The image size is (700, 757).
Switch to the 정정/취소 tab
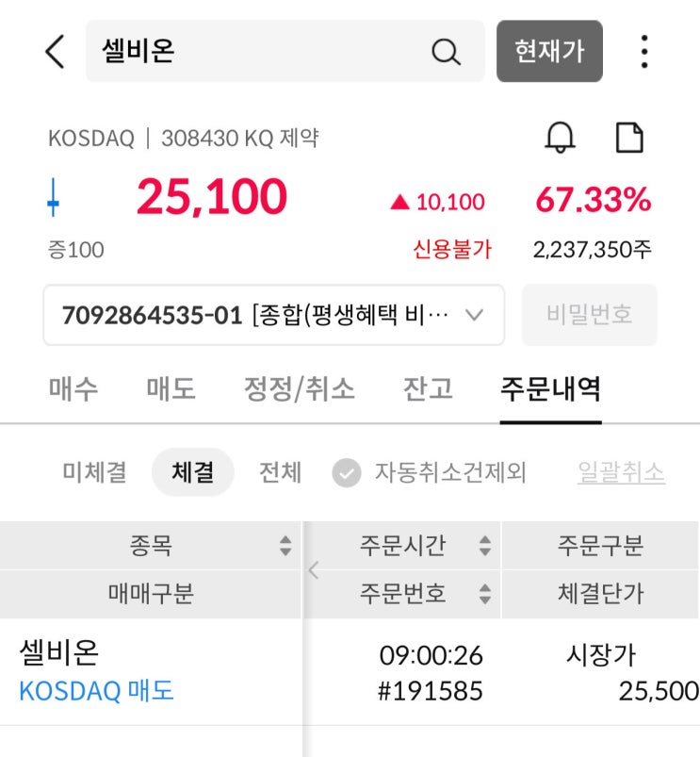click(300, 388)
